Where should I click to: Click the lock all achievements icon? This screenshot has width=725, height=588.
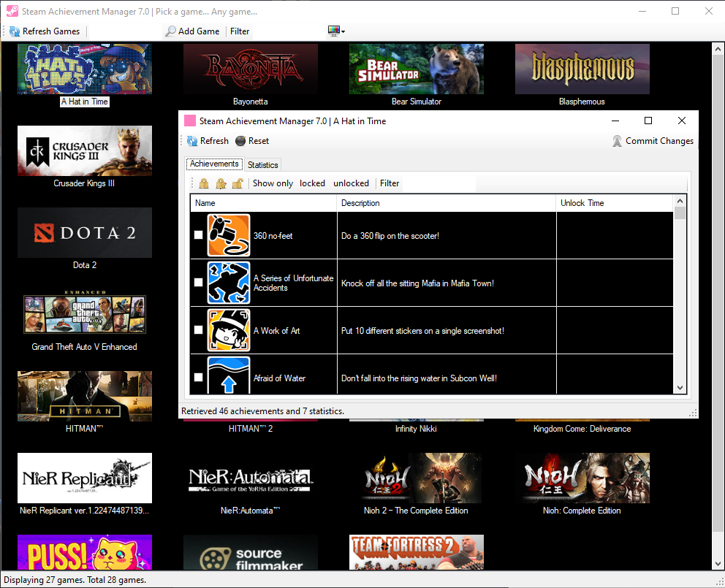click(204, 183)
